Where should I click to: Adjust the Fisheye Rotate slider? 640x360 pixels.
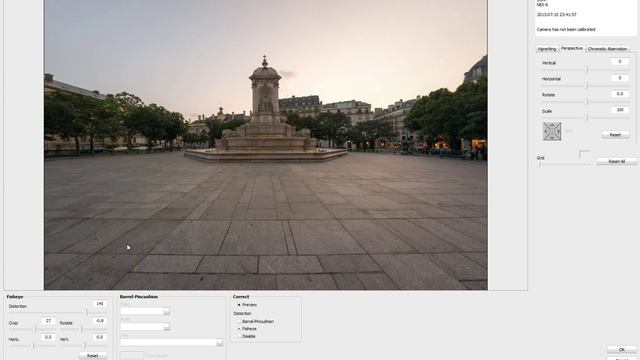point(83,329)
